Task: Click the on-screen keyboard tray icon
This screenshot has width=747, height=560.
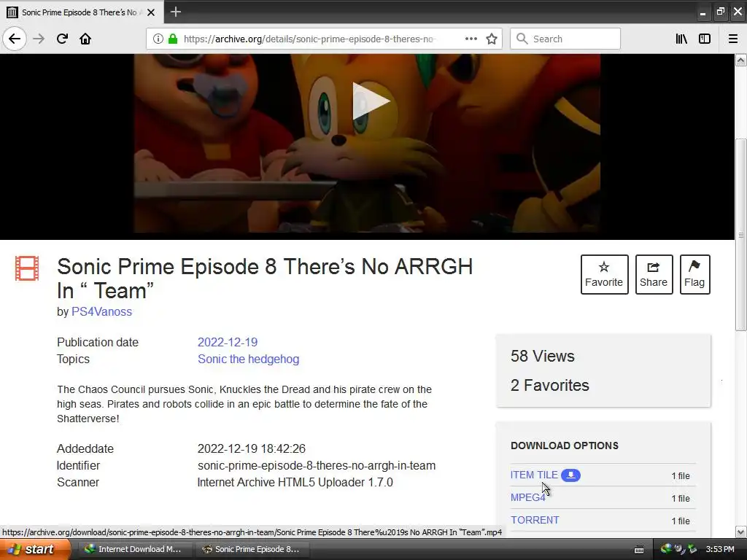Action: (x=639, y=550)
